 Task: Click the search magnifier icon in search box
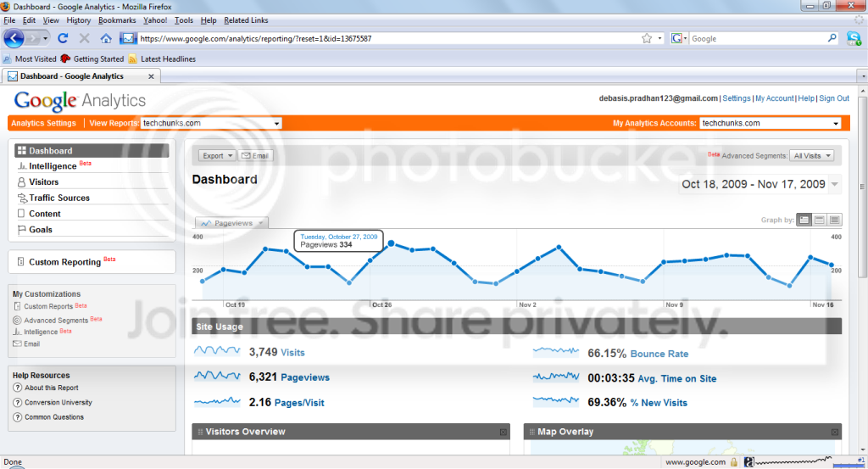(x=832, y=38)
